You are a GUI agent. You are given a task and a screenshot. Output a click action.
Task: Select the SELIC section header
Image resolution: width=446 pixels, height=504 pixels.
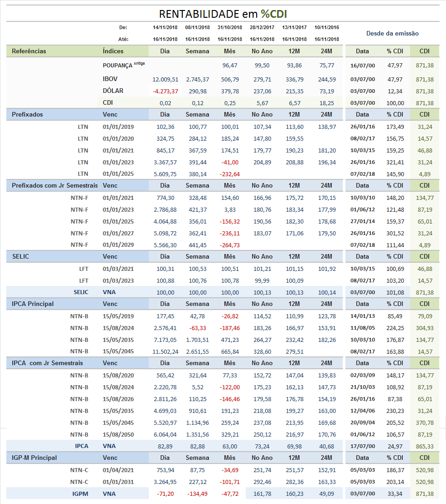[x=20, y=256]
